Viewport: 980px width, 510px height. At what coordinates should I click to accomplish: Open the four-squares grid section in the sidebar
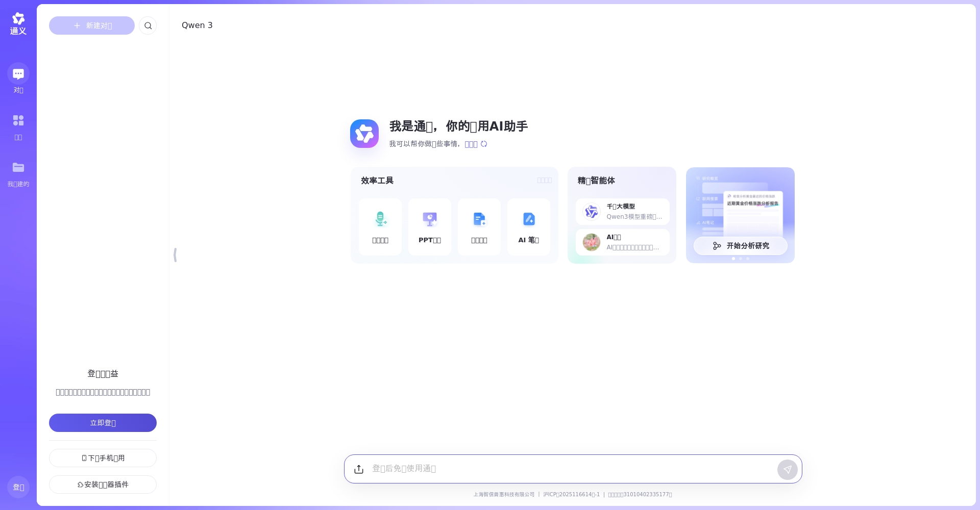click(18, 127)
